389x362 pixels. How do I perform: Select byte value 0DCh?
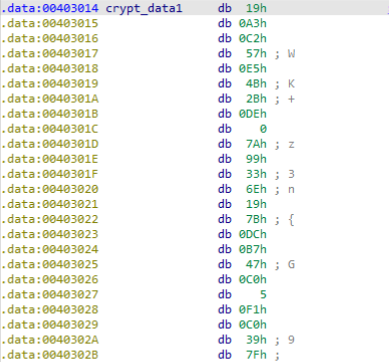pos(253,234)
